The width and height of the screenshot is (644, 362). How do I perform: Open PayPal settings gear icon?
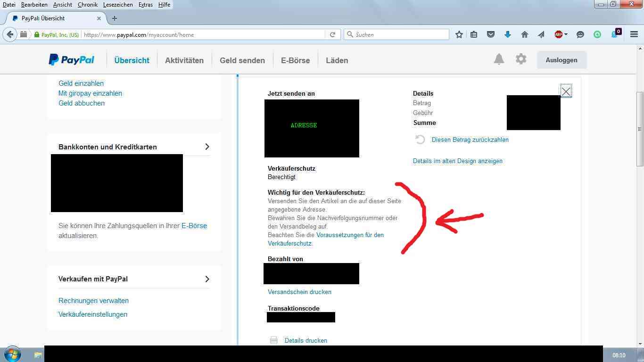tap(521, 59)
